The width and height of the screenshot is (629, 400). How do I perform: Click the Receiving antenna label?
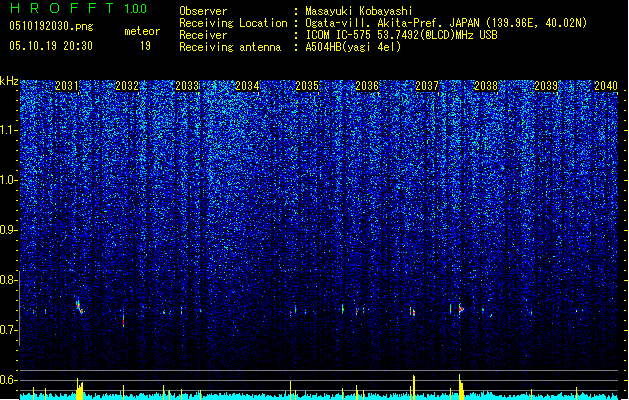pos(230,47)
